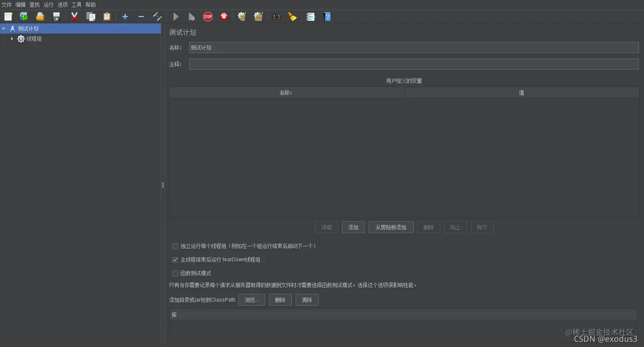Viewport: 644px width, 347px height.
Task: Stop the running test with the STOP icon
Action: 207,17
